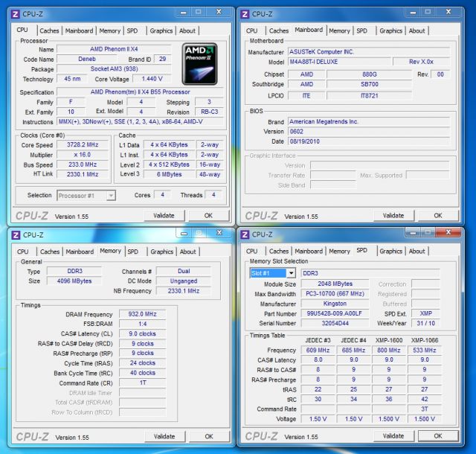Open About tab in the SPD window
This screenshot has width=476, height=454.
[416, 251]
